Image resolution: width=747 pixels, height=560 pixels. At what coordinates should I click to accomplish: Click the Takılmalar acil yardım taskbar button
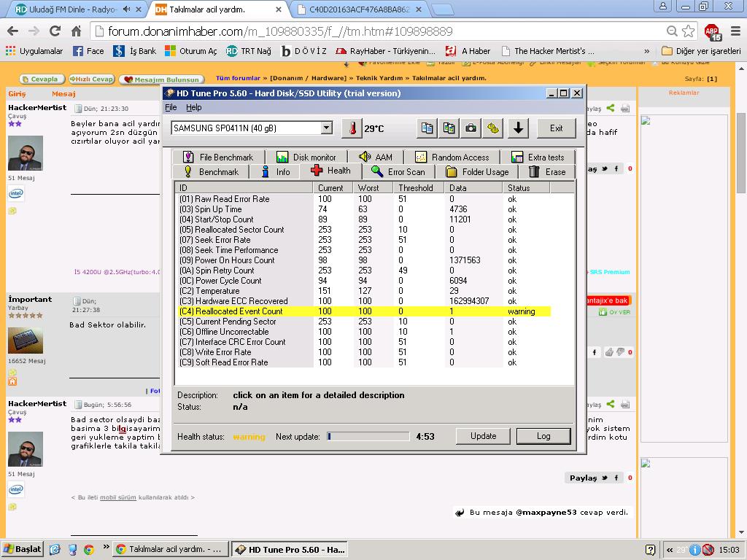171,550
